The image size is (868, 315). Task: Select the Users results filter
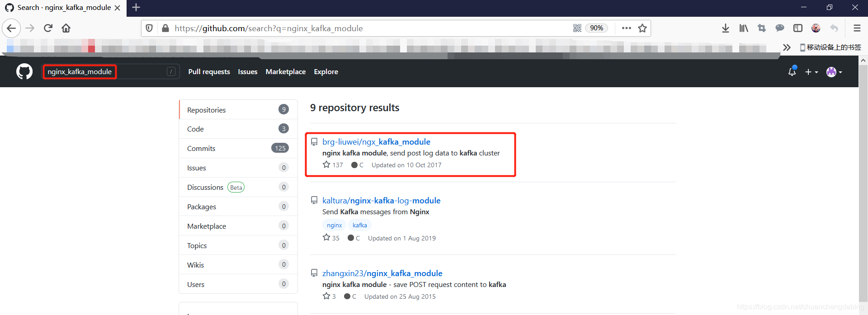pyautogui.click(x=238, y=284)
